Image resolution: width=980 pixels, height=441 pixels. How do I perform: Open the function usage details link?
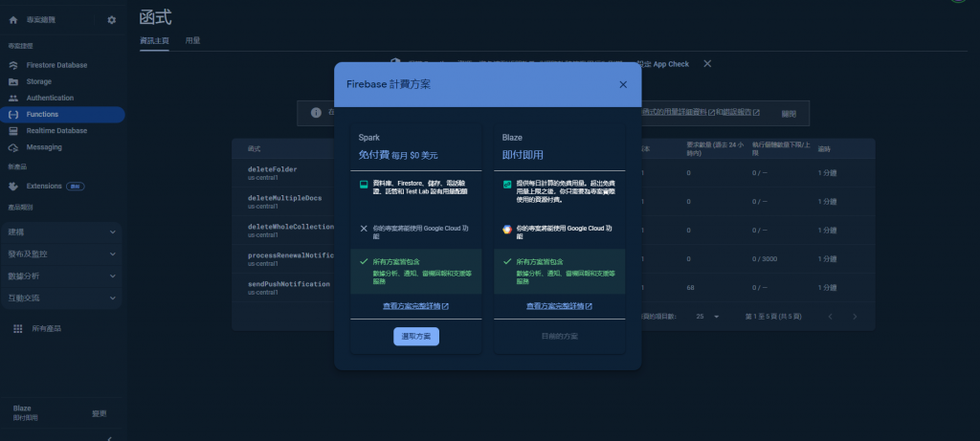tap(679, 113)
